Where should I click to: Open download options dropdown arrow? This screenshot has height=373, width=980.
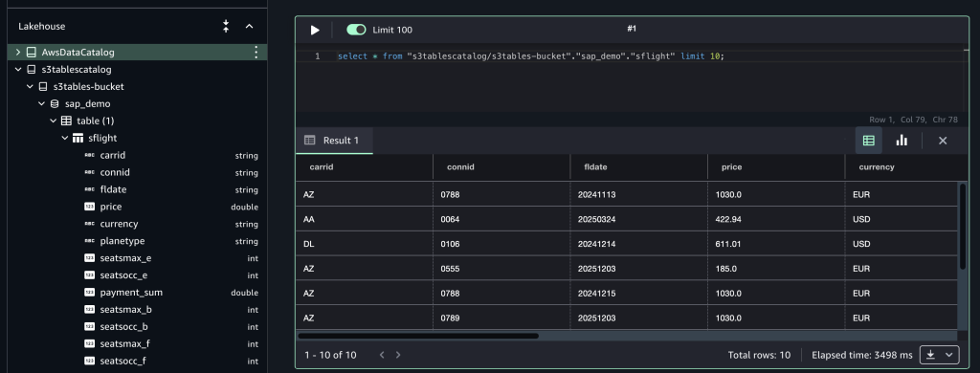tap(949, 355)
